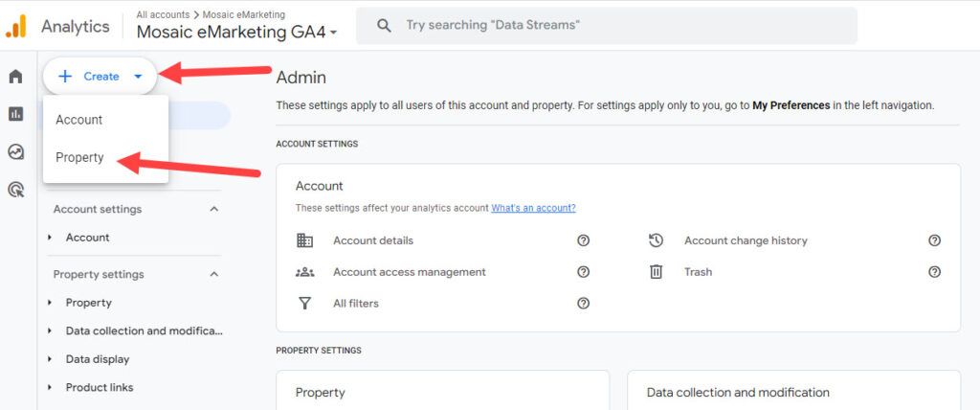The image size is (980, 410).
Task: Open the Create dropdown button
Action: tap(100, 76)
